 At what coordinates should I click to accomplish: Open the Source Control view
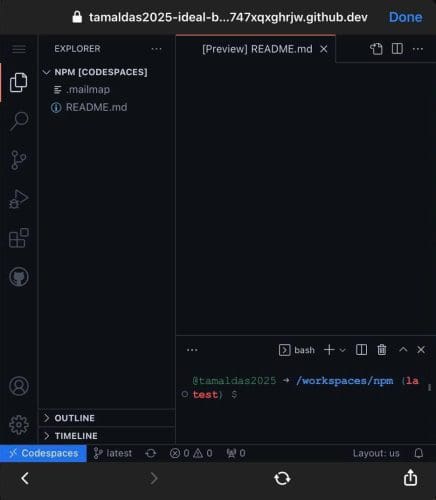tap(19, 160)
